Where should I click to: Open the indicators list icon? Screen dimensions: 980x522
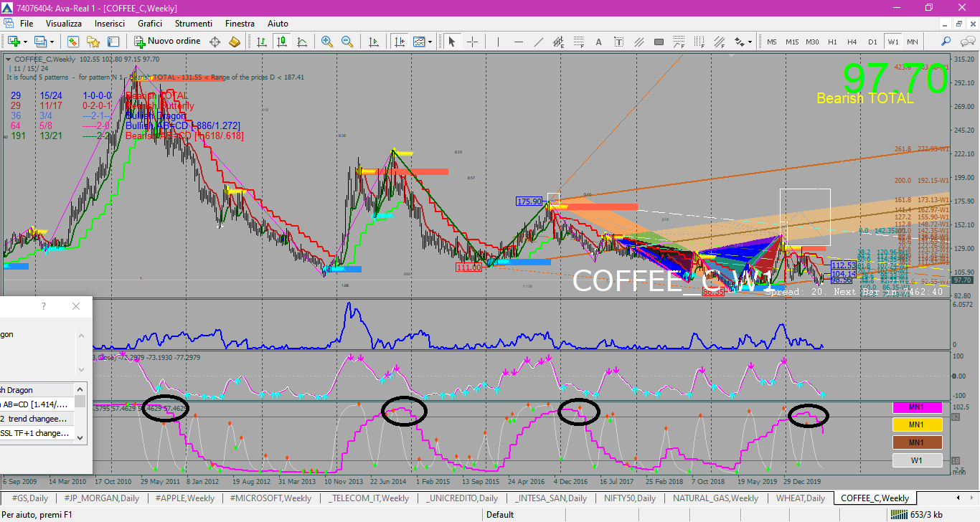419,42
